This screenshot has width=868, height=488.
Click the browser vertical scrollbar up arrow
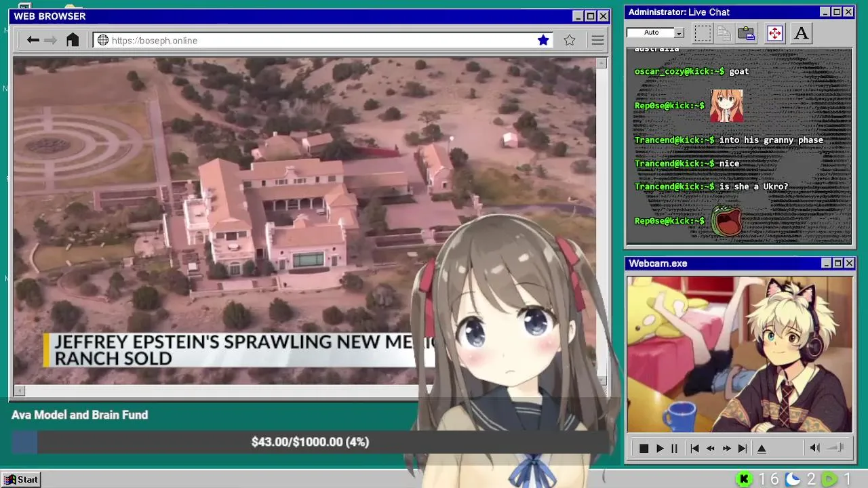click(601, 63)
